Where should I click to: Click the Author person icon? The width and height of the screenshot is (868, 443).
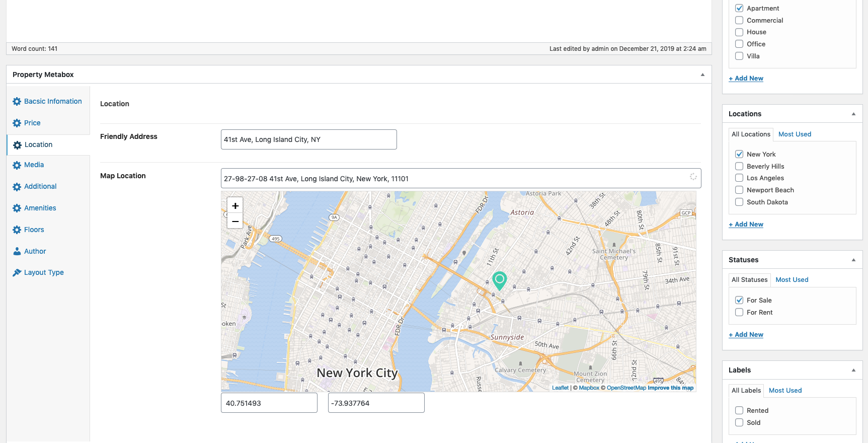point(17,251)
